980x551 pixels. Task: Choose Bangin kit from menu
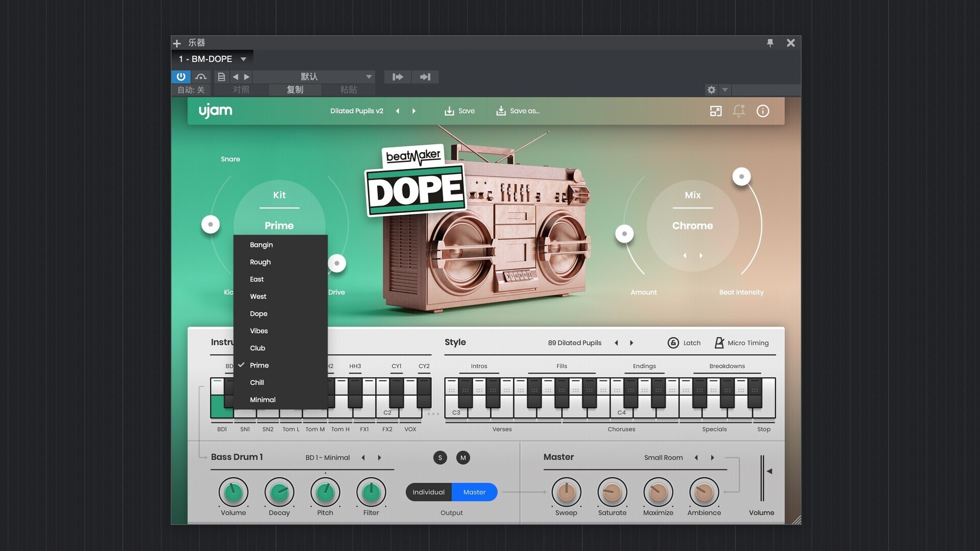point(280,245)
